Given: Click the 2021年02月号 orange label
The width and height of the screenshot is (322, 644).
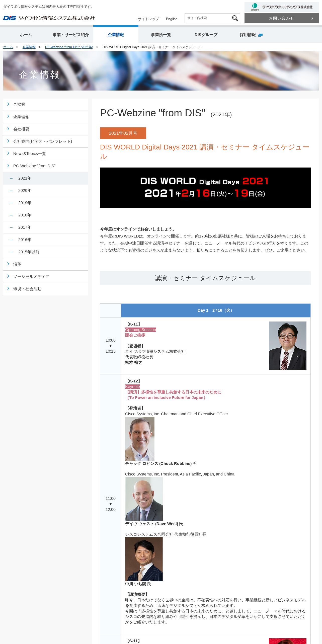Looking at the screenshot, I should (123, 133).
